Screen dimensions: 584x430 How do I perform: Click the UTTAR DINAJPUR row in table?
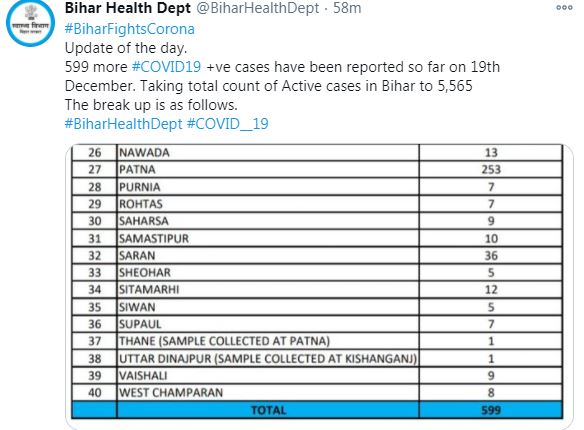click(317, 359)
